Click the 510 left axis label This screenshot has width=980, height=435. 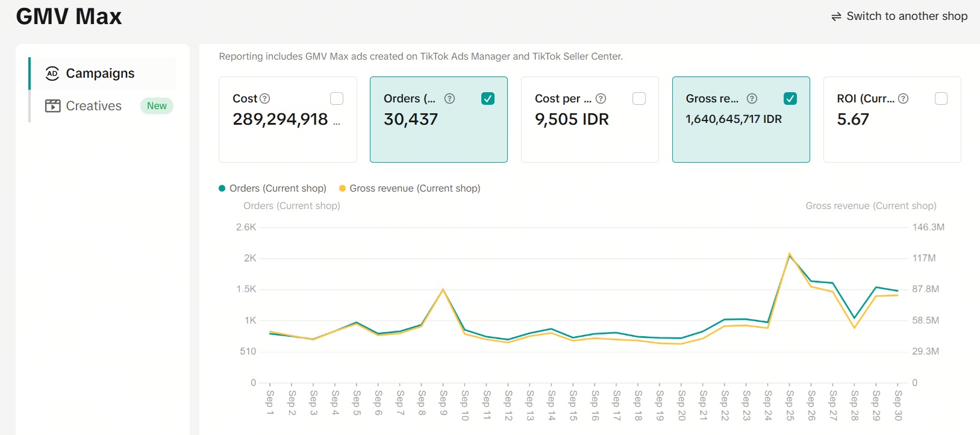(x=248, y=351)
